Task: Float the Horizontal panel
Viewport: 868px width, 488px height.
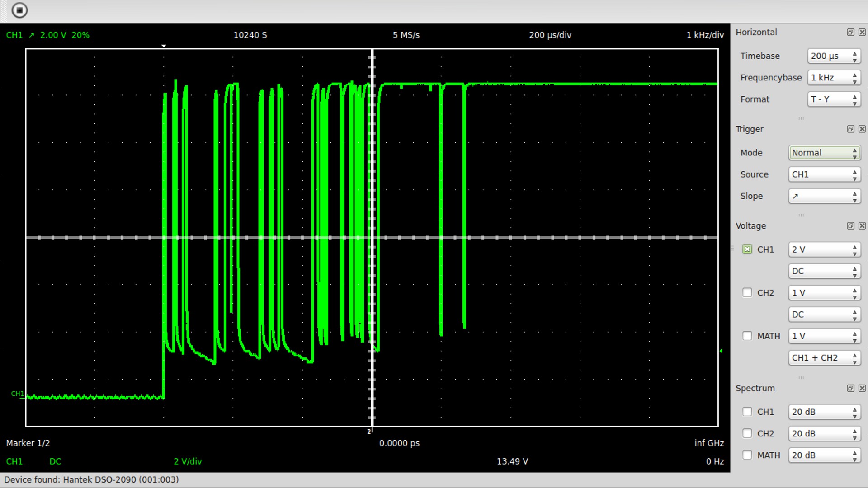Action: (850, 33)
